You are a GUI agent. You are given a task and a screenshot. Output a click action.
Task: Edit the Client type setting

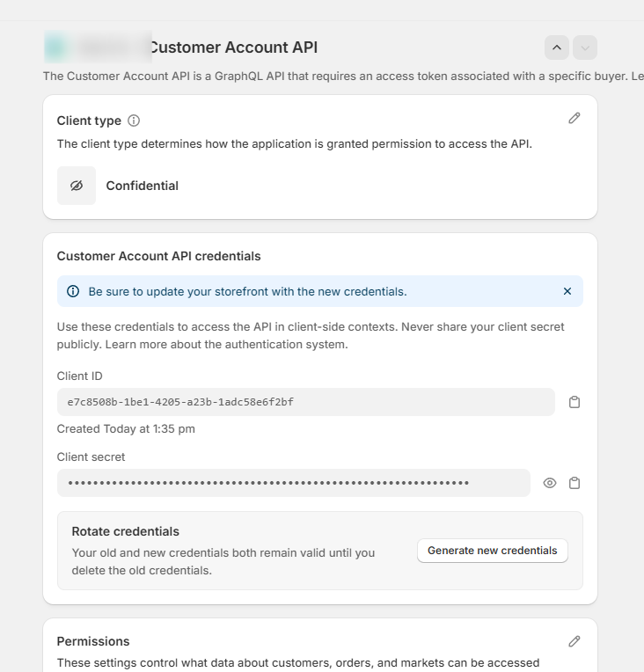coord(574,118)
